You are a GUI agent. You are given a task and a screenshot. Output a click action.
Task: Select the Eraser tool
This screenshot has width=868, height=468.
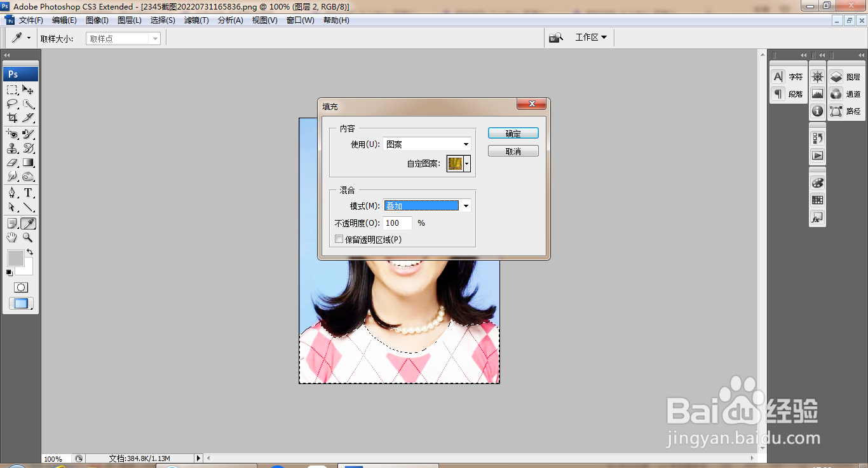(x=12, y=162)
